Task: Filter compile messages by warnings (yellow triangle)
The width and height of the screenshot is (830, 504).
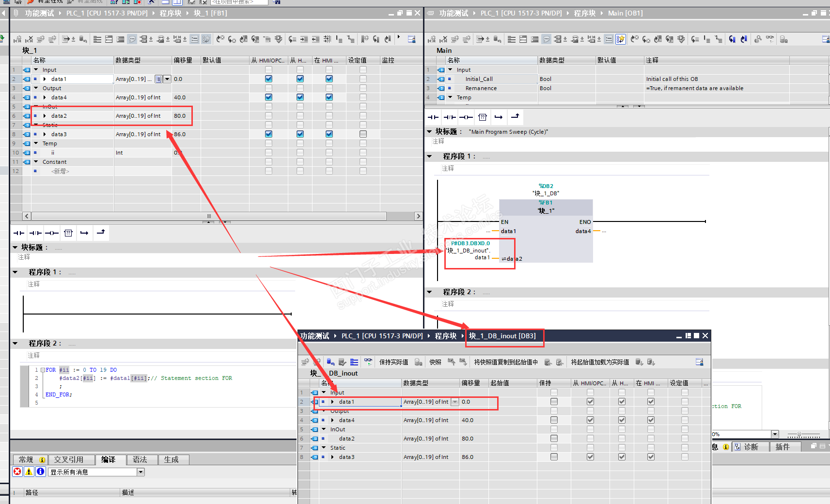Action: tap(29, 472)
